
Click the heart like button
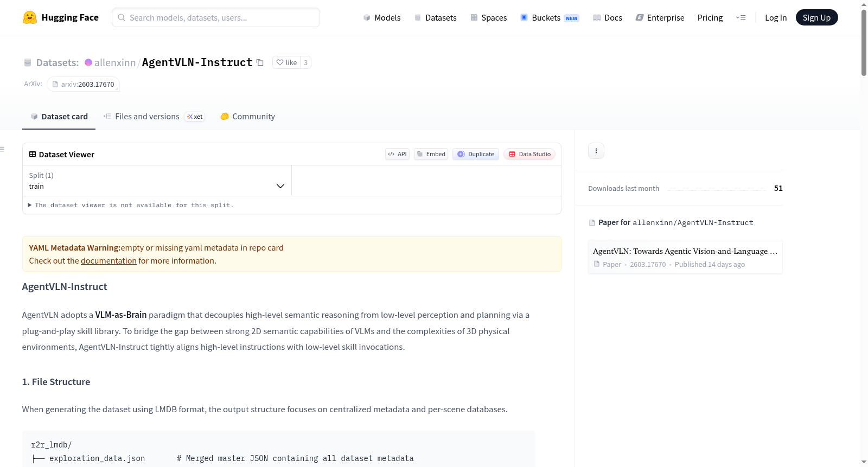(286, 62)
